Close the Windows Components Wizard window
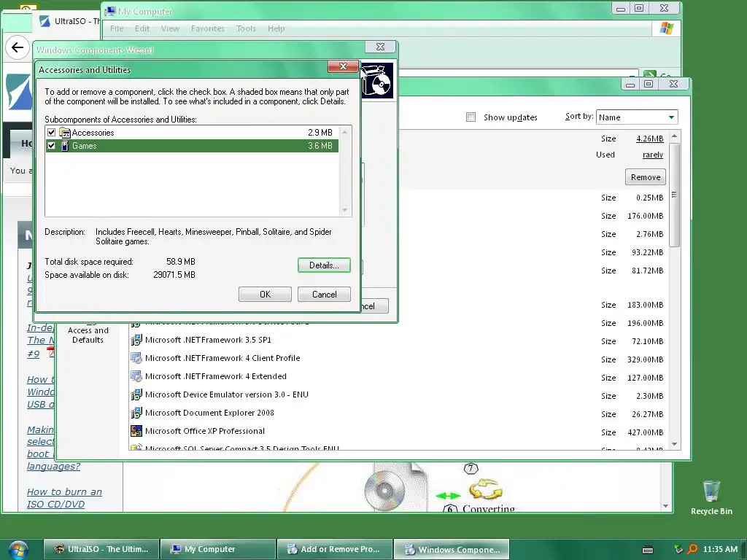 [x=380, y=47]
